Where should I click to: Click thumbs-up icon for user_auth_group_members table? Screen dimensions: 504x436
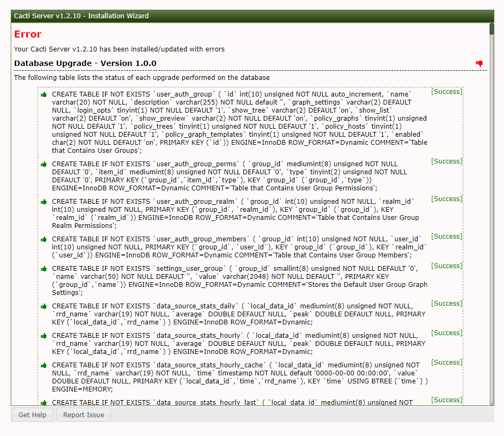(x=44, y=239)
